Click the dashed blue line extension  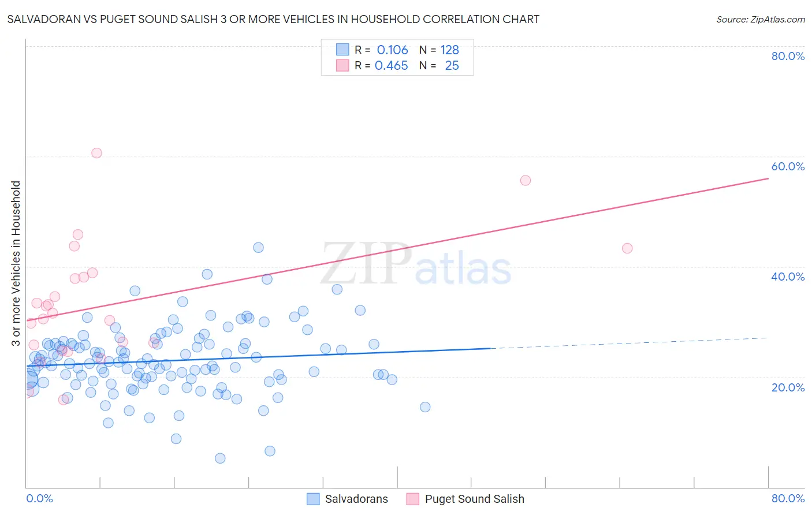coord(630,343)
